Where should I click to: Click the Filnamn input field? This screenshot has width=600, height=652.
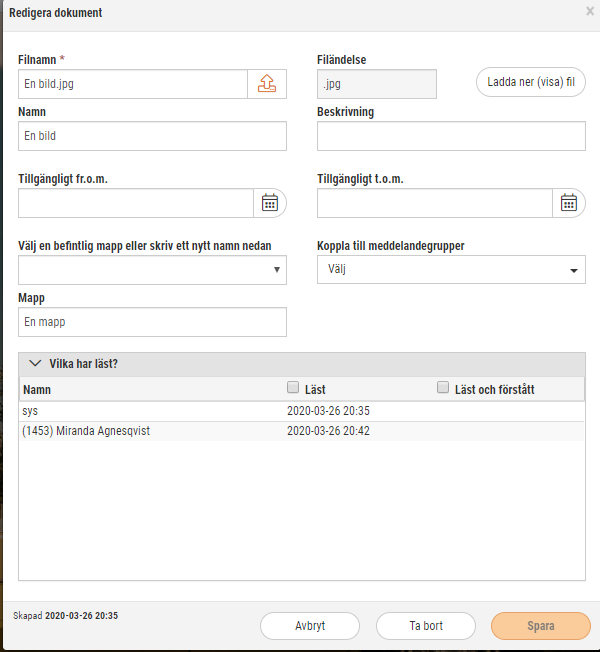[x=133, y=84]
